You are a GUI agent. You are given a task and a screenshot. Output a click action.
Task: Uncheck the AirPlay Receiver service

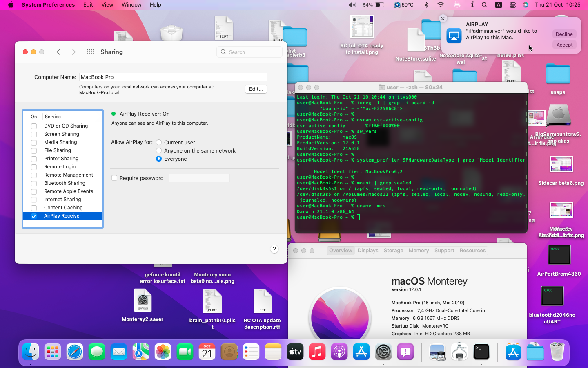(x=34, y=216)
